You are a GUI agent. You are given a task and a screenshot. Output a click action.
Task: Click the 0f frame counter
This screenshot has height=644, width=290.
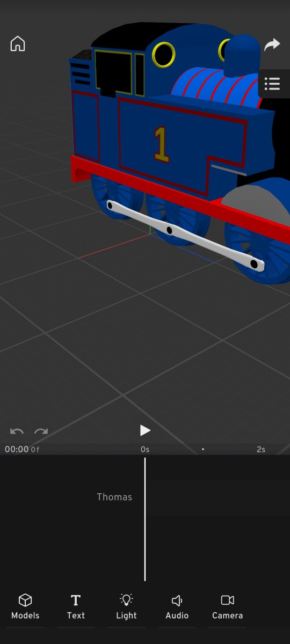[35, 450]
